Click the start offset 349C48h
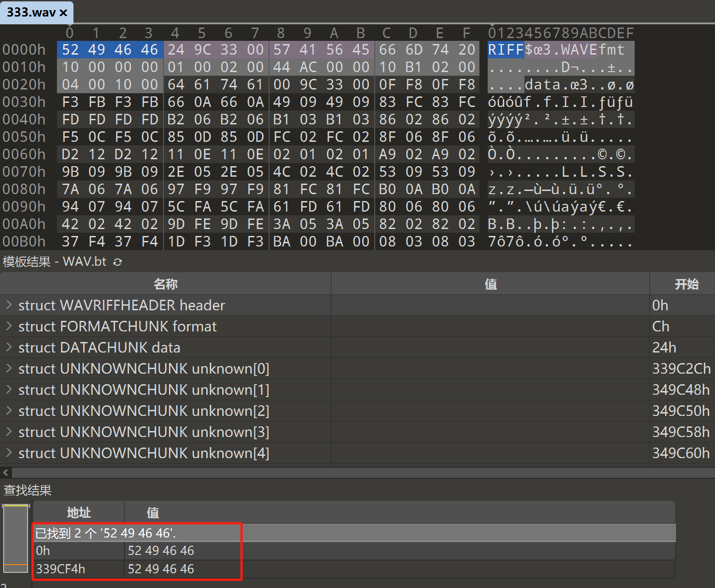The image size is (715, 588). 681,390
